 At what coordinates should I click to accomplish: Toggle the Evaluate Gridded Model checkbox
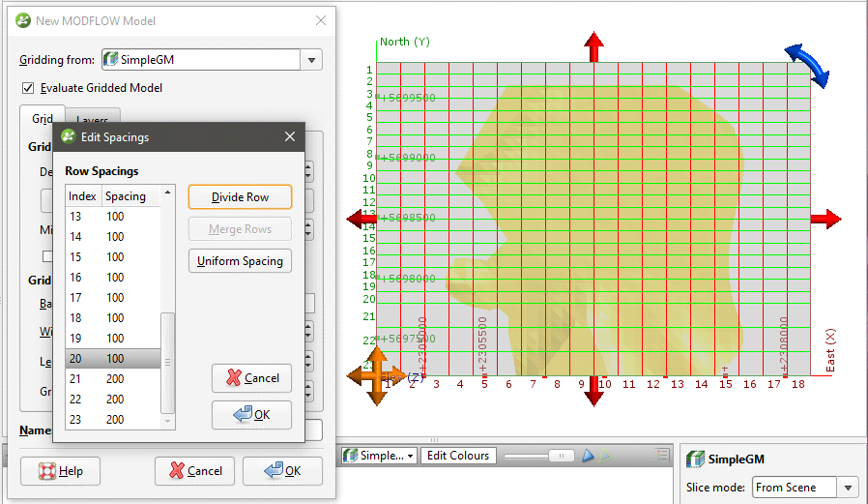point(27,88)
